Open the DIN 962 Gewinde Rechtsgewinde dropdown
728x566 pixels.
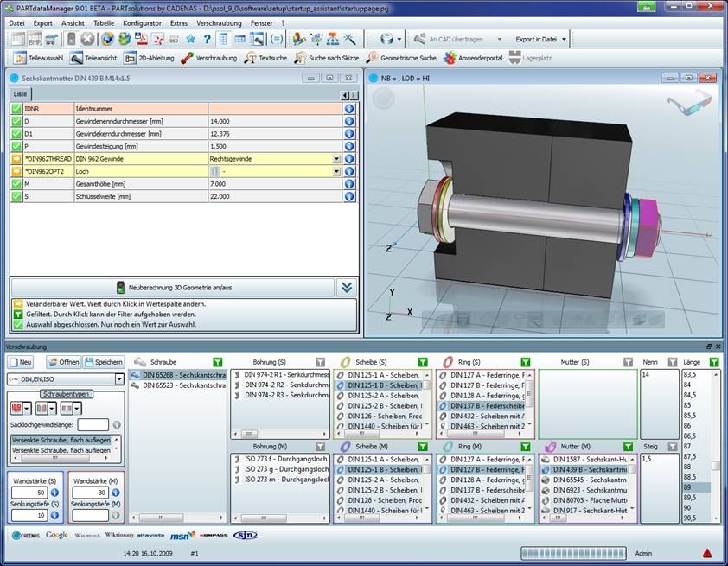tap(336, 159)
